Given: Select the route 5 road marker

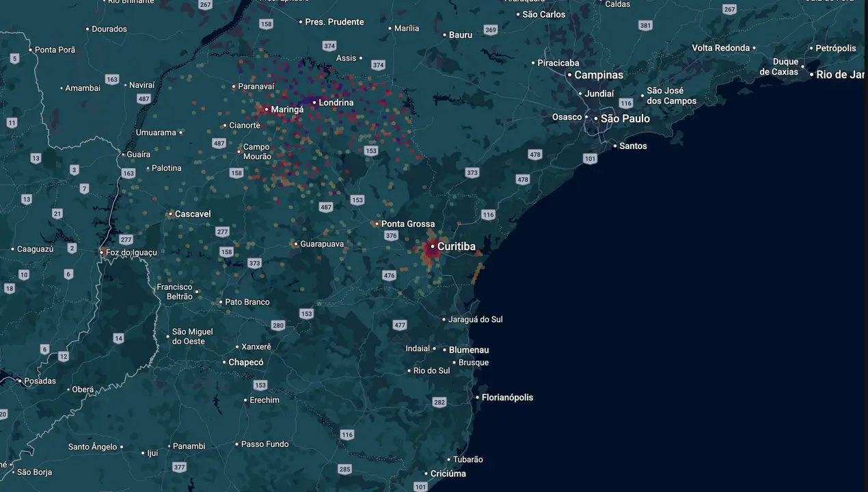Looking at the screenshot, I should 14,59.
